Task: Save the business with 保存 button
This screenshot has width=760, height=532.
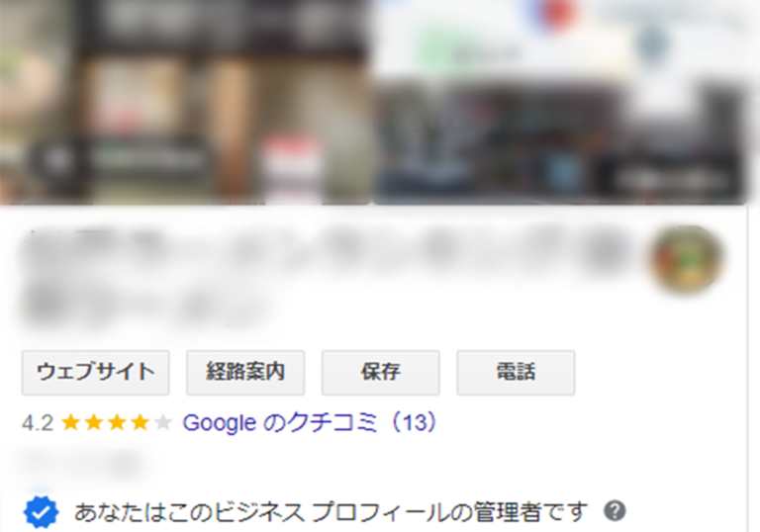Action: point(380,373)
